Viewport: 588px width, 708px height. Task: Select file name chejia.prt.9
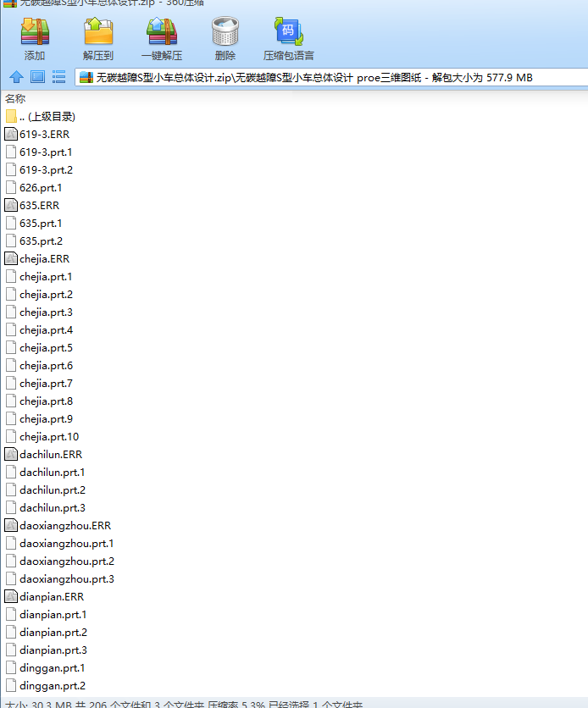pos(46,419)
